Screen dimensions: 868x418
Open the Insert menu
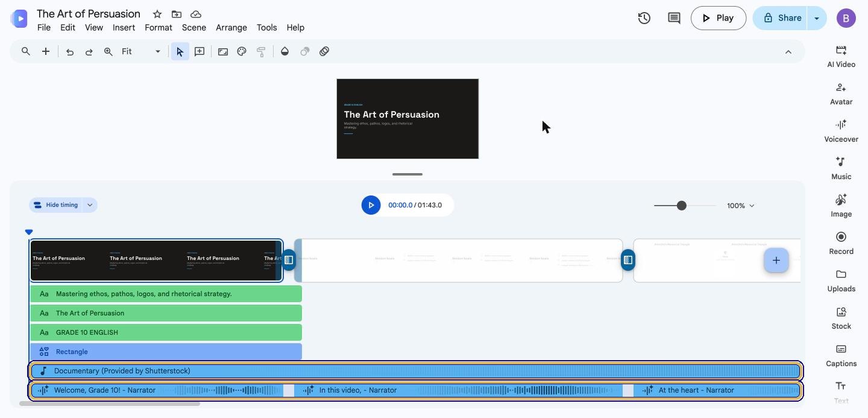(124, 28)
